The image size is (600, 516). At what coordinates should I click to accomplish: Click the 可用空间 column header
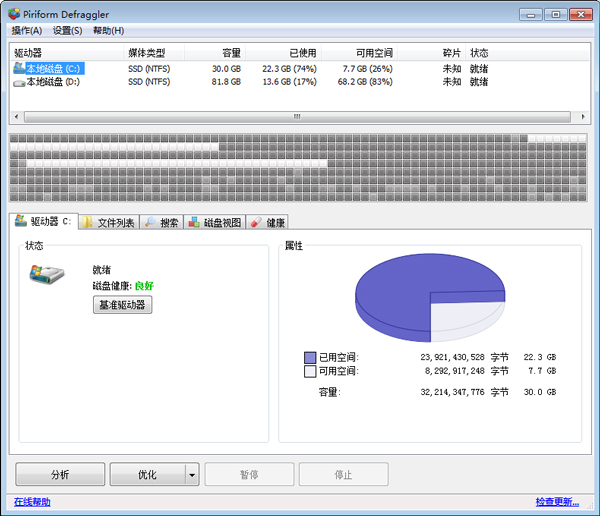point(360,53)
